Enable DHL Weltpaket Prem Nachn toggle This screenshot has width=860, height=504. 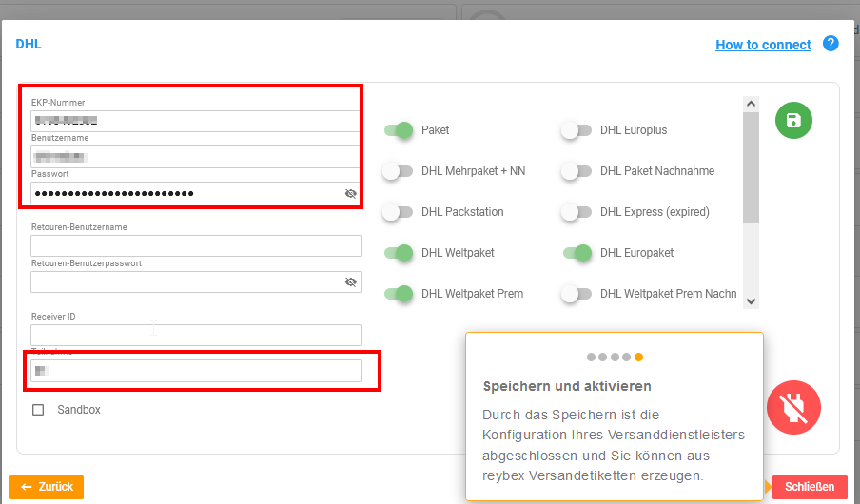tap(577, 294)
